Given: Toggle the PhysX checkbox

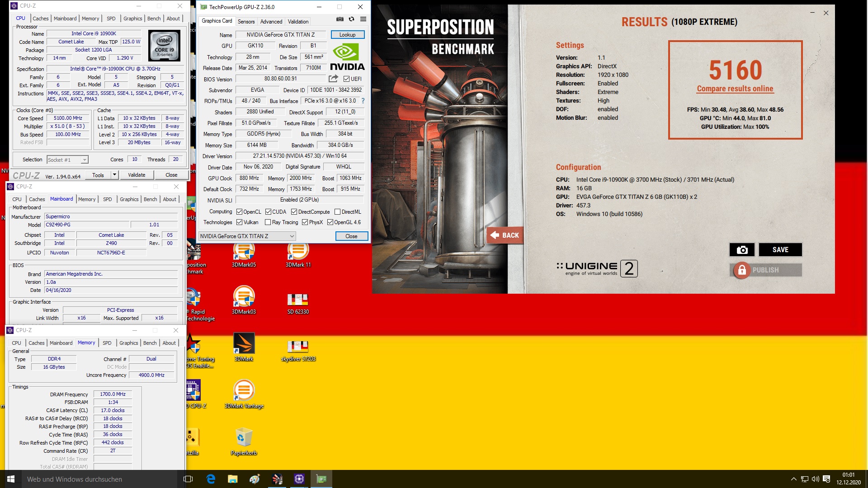Looking at the screenshot, I should tap(305, 222).
